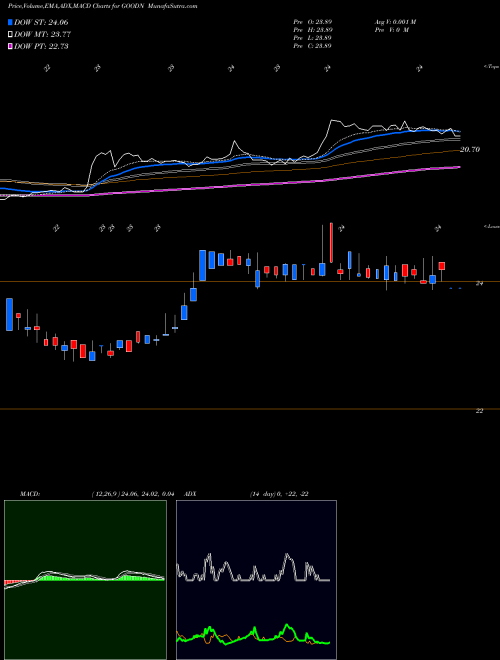
Task: Open the dark blue ADX indicator panel
Action: pos(256,580)
